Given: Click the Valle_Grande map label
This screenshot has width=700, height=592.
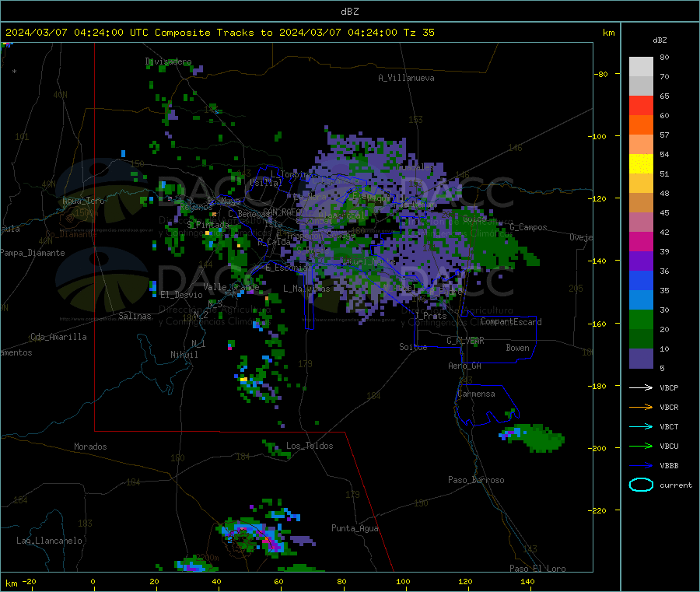Looking at the screenshot, I should [231, 287].
